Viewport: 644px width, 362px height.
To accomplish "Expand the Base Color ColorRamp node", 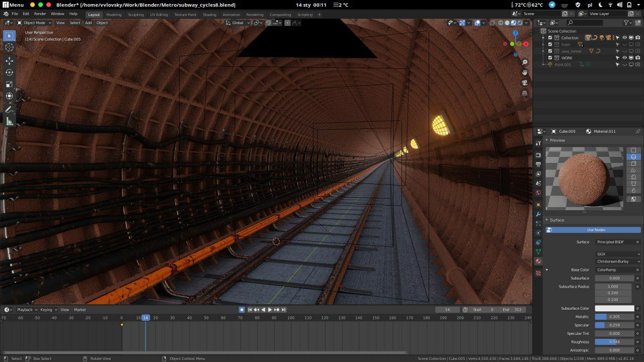I will tap(547, 269).
